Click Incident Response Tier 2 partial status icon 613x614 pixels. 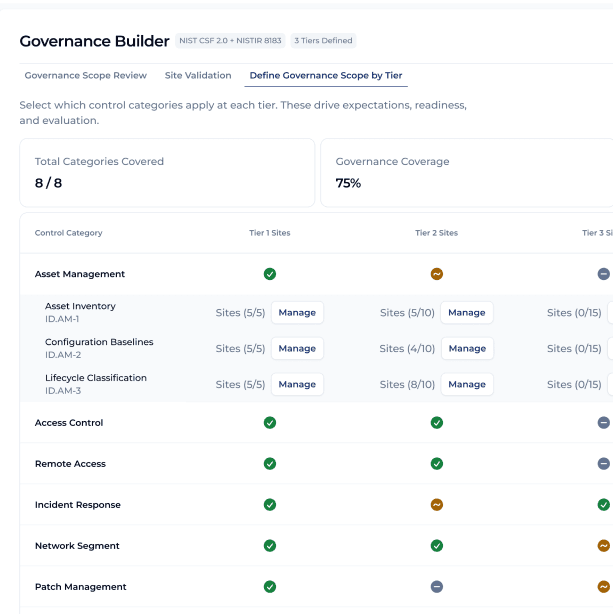tap(437, 505)
